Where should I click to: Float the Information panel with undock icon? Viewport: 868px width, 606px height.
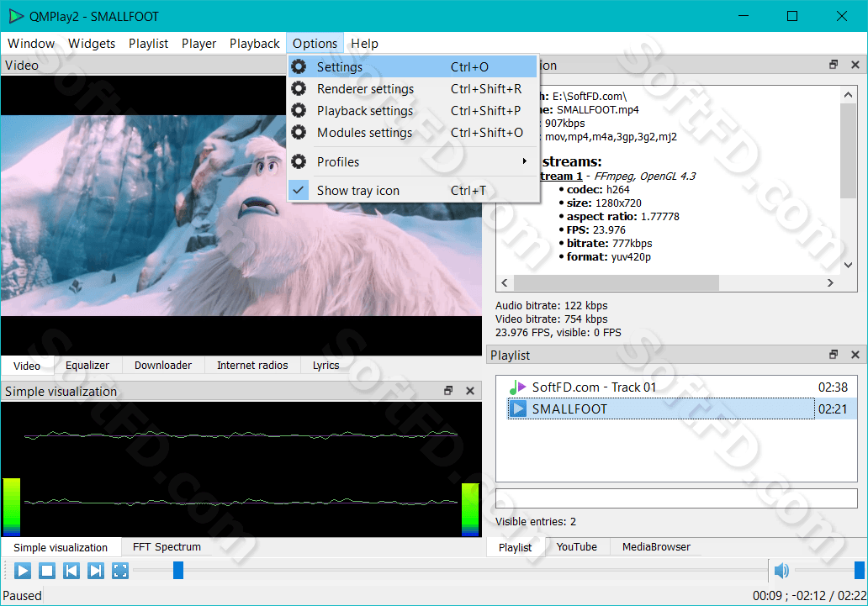pyautogui.click(x=834, y=65)
